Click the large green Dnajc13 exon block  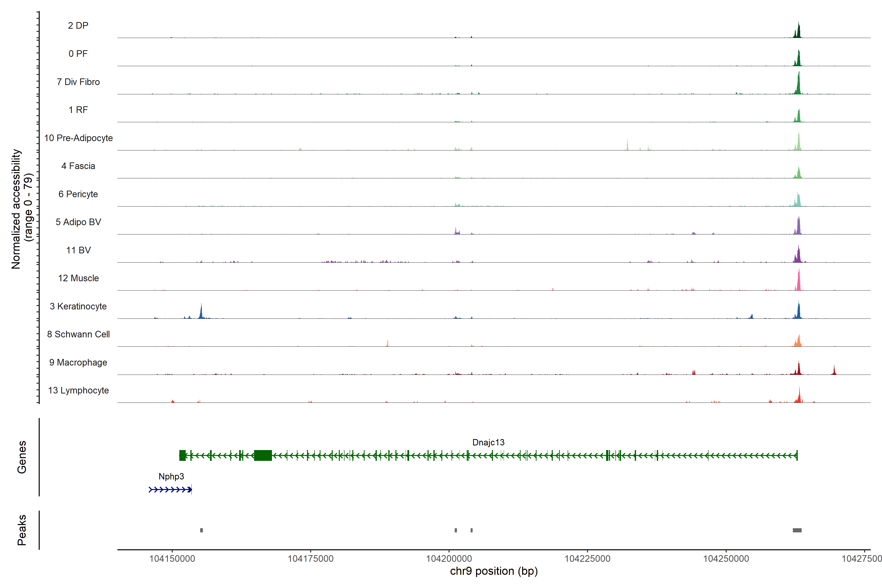(x=263, y=456)
